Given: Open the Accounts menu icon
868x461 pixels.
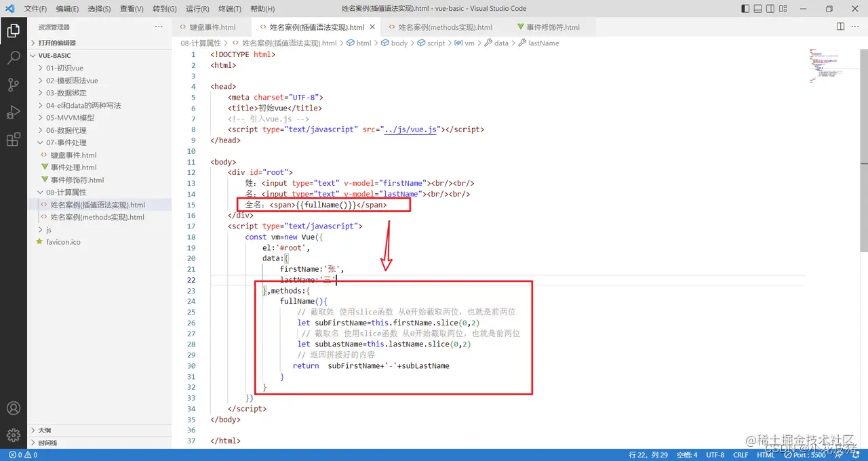Looking at the screenshot, I should click(14, 408).
